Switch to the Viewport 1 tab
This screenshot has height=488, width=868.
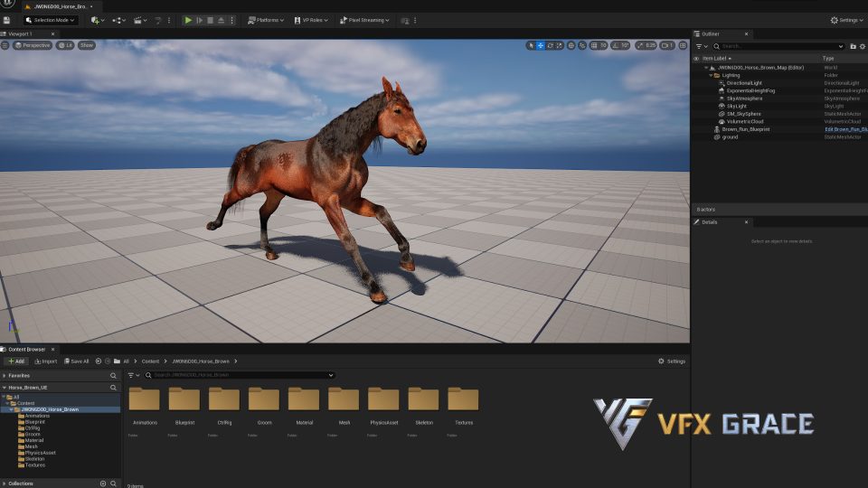(21, 33)
